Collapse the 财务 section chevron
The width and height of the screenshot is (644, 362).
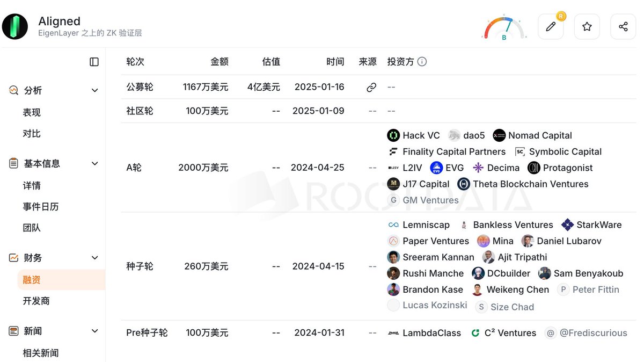tap(95, 258)
